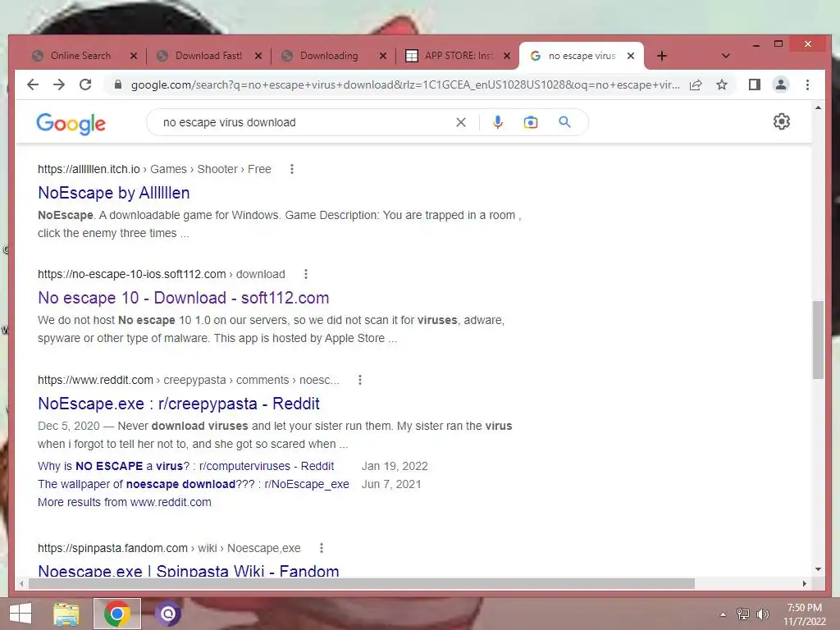Screen dimensions: 840x630
Task: Open Chrome's three-dot menu
Action: point(807,84)
